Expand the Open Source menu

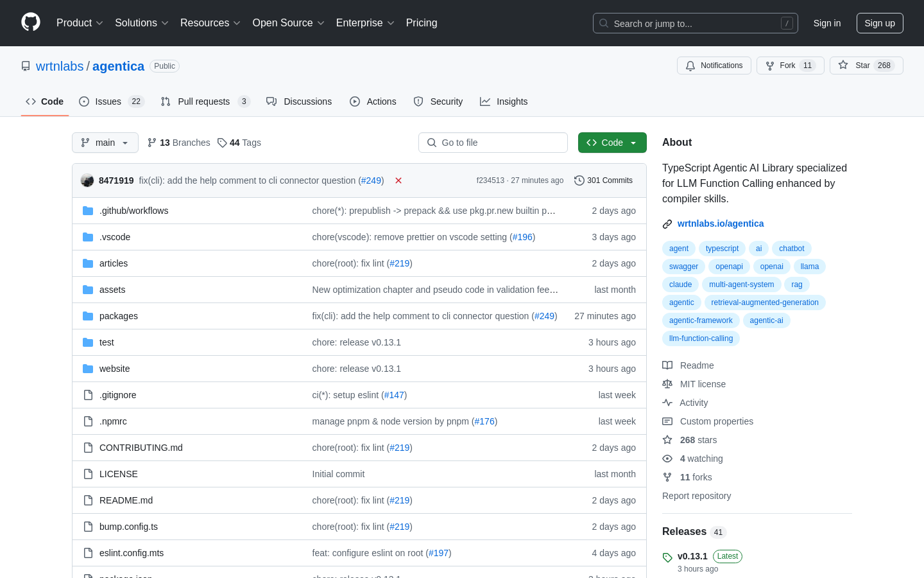point(289,22)
